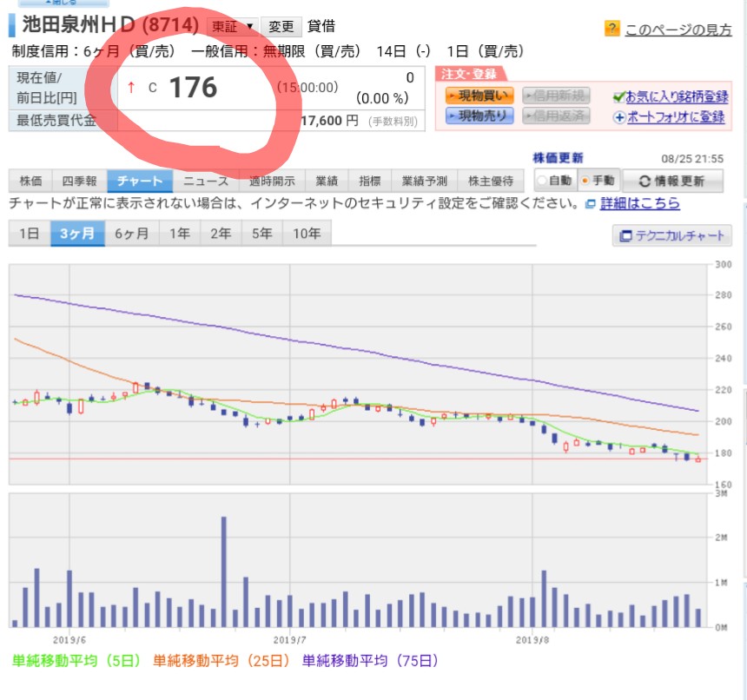This screenshot has width=747, height=700.
Task: Open the ニュース tab
Action: [x=206, y=181]
